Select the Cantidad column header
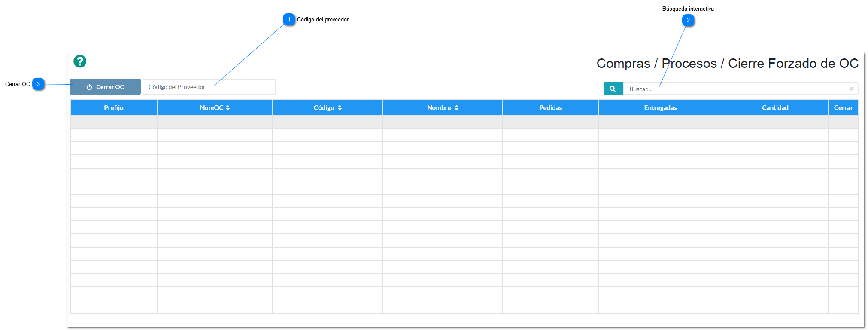This screenshot has height=331, width=868. pyautogui.click(x=775, y=108)
